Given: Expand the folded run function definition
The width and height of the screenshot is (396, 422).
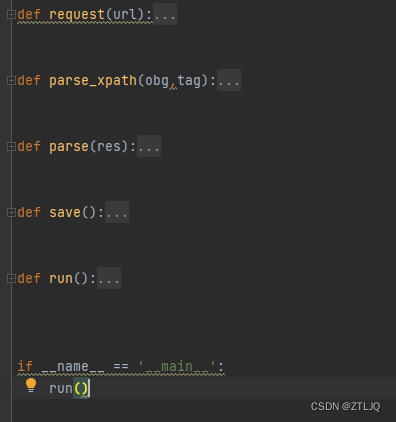Looking at the screenshot, I should [11, 278].
